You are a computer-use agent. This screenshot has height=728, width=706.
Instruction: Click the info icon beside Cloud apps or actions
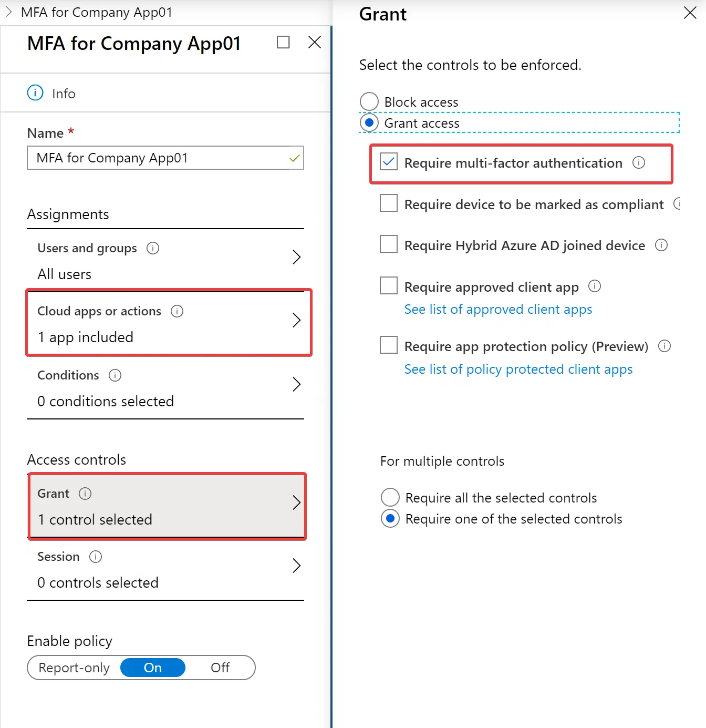(x=177, y=311)
